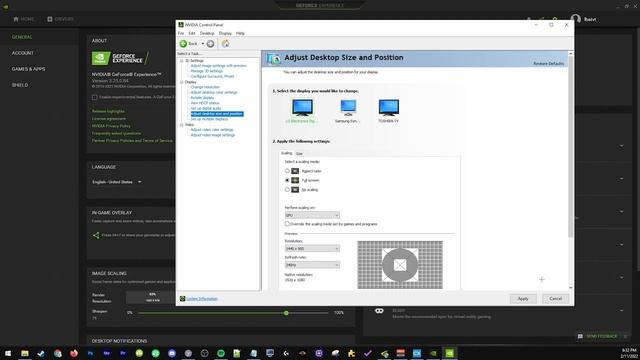Screen dimensions: 640x360
Task: Open the Display menu
Action: point(225,33)
